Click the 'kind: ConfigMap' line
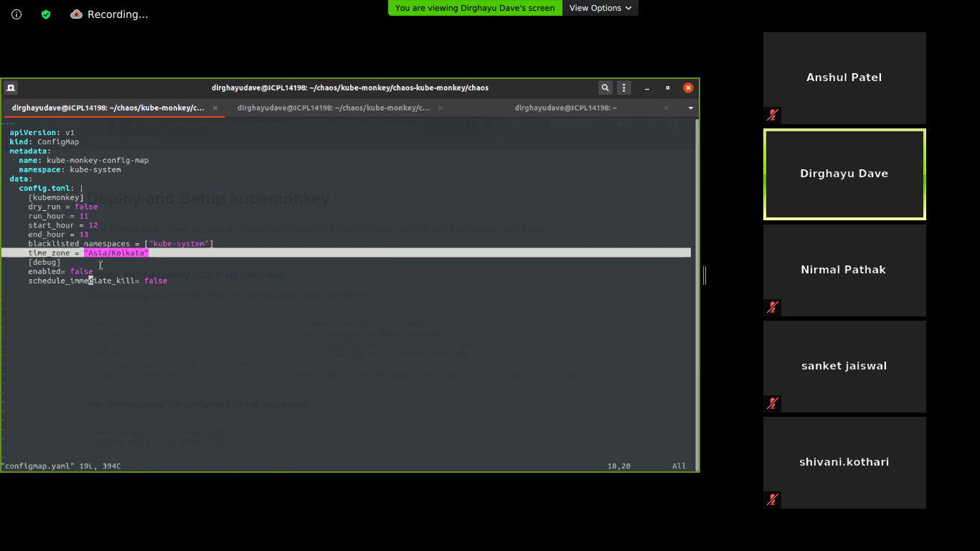 click(x=44, y=142)
